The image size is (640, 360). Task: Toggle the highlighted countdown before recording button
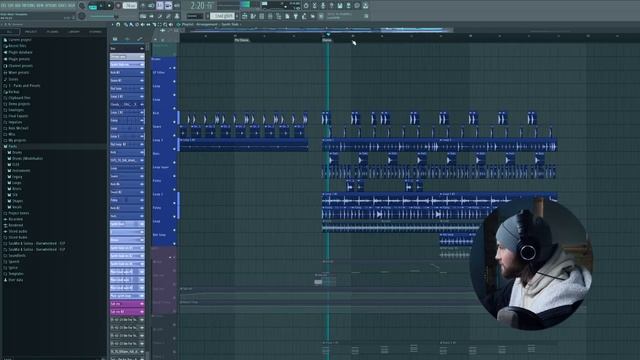tap(160, 6)
